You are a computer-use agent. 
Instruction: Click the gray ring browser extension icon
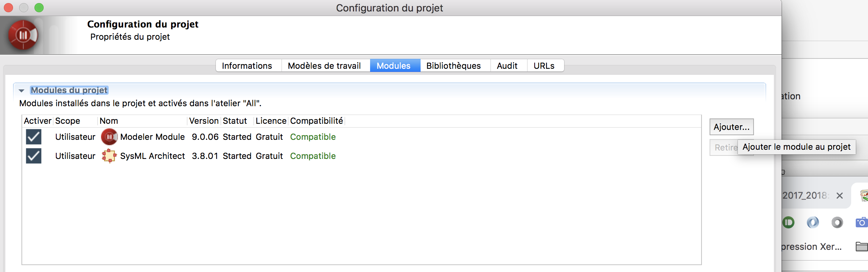tap(837, 222)
